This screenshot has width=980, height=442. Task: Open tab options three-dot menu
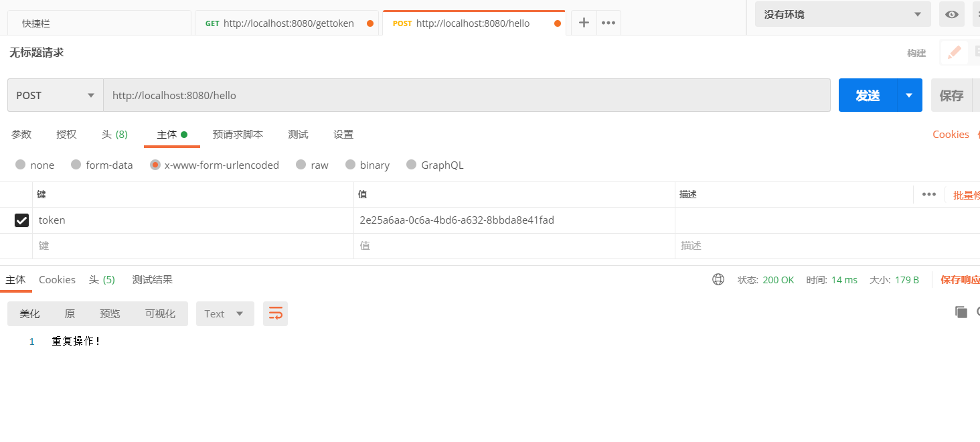pyautogui.click(x=608, y=23)
